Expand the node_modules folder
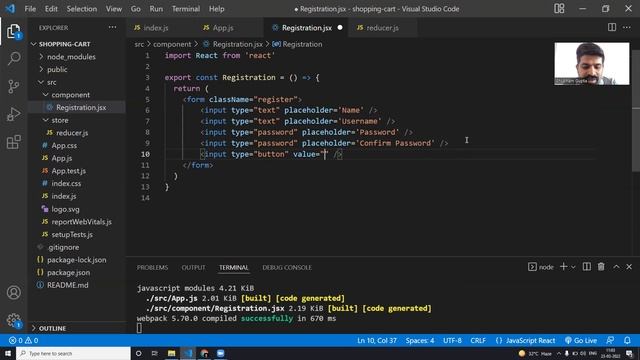Image resolution: width=640 pixels, height=360 pixels. [71, 57]
